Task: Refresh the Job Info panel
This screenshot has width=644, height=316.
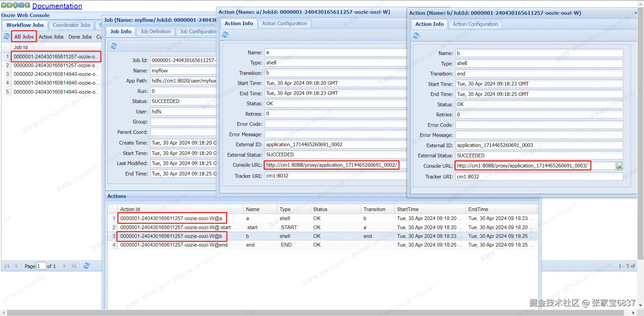Action: coord(114,46)
